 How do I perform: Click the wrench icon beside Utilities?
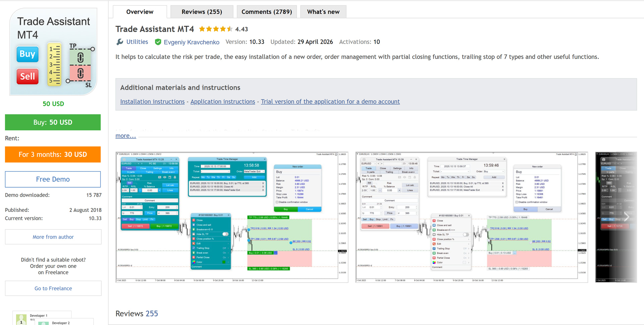click(x=120, y=42)
